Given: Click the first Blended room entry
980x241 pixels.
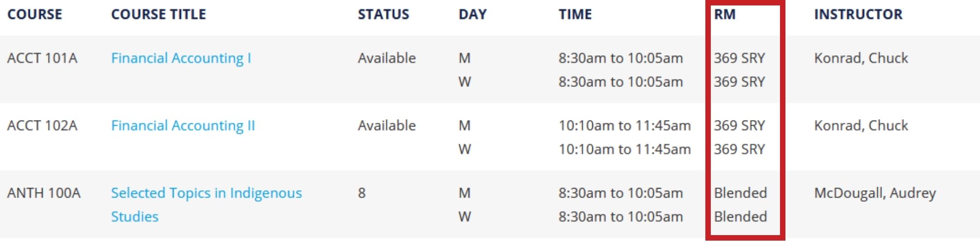Looking at the screenshot, I should pos(740,193).
